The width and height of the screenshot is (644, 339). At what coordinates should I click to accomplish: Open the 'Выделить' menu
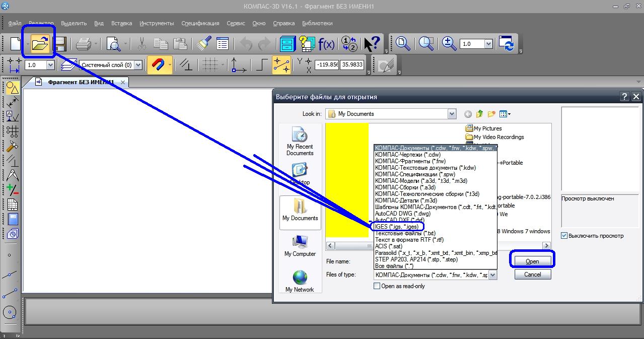pyautogui.click(x=74, y=23)
